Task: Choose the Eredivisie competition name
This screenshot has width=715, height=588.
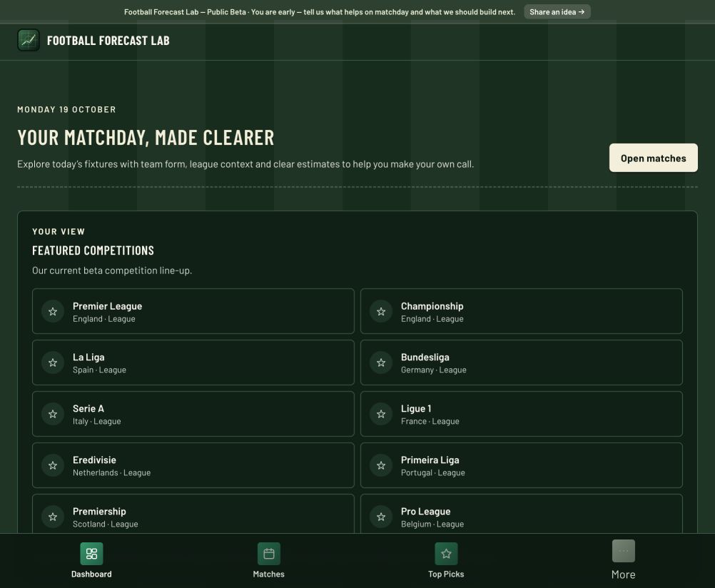Action: click(94, 460)
